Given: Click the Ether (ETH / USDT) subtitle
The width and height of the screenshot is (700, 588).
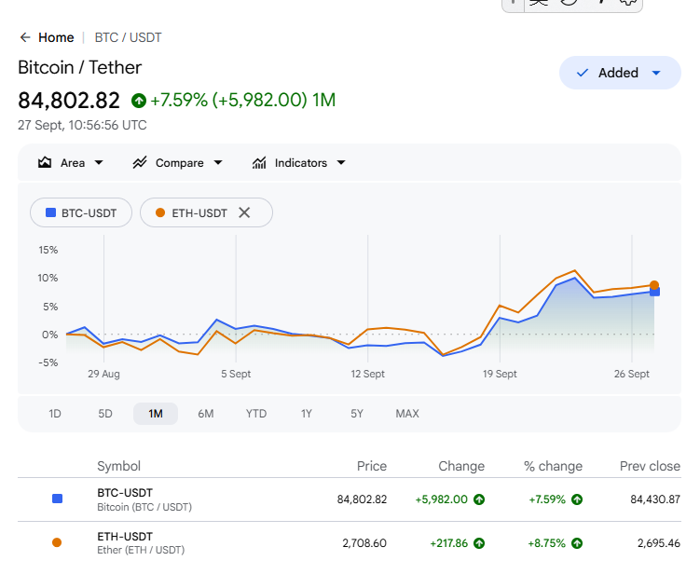Looking at the screenshot, I should click(x=141, y=550).
